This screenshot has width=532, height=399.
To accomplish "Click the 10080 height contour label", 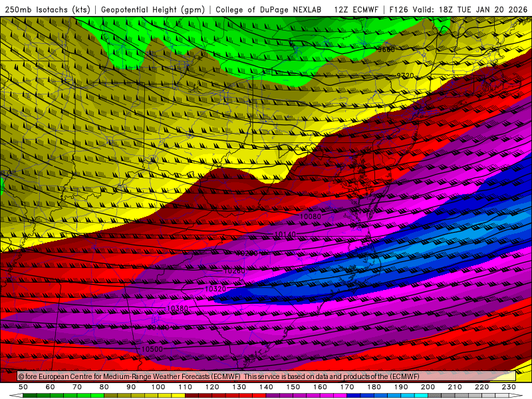I will point(311,216).
